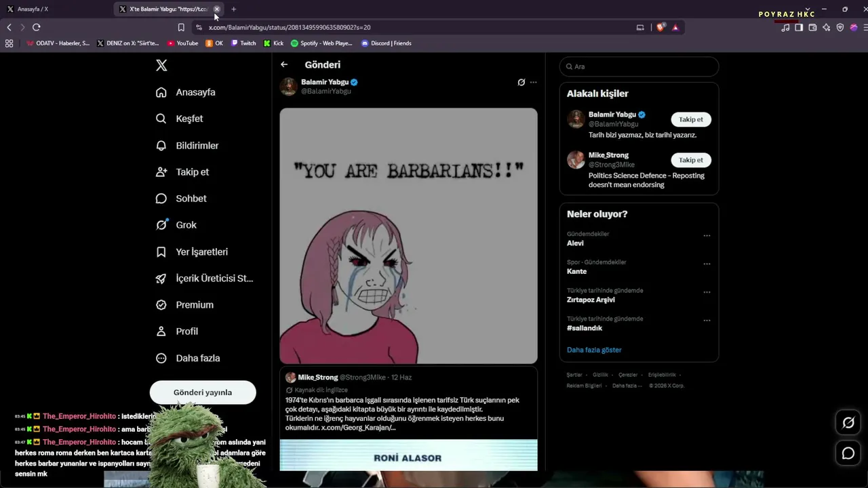Open the x.com/Georg_Karajan link
This screenshot has height=488, width=868.
tap(358, 428)
